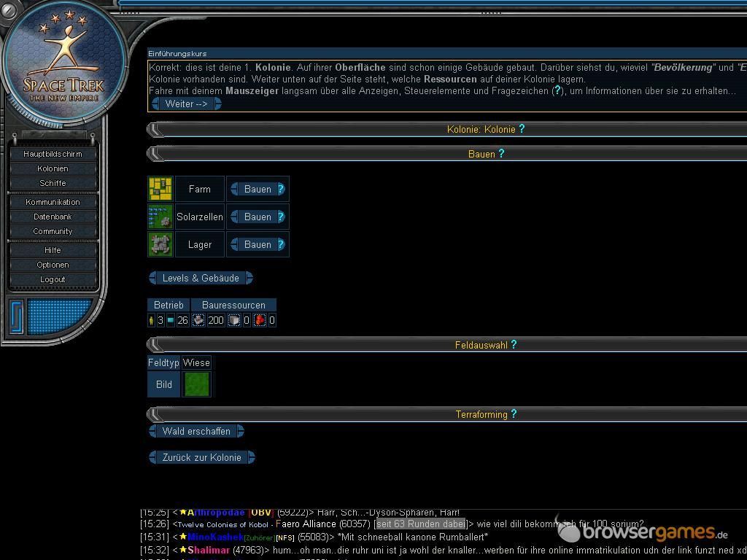Click the question mark beside Kolonie header
The image size is (747, 560).
[522, 128]
